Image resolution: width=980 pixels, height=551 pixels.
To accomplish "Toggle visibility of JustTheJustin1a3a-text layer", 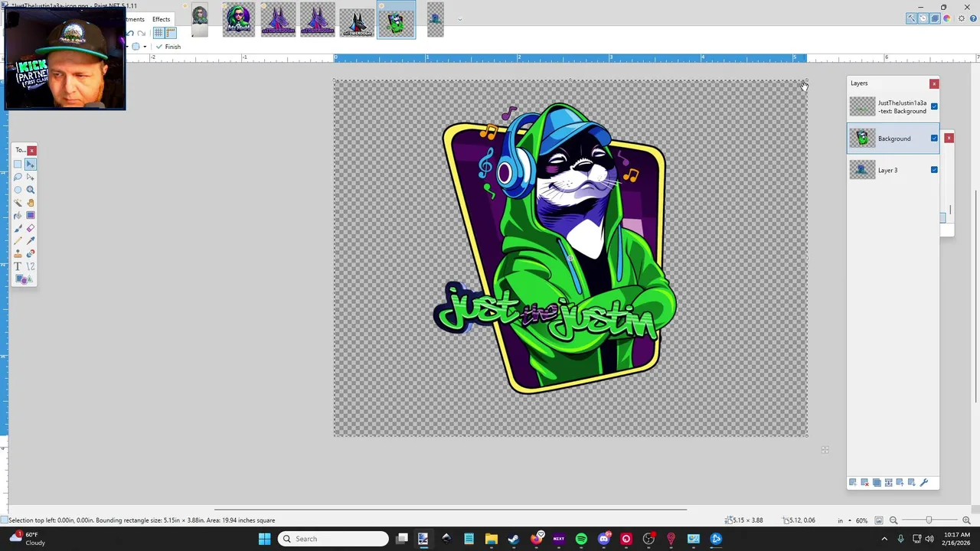I will pos(934,106).
